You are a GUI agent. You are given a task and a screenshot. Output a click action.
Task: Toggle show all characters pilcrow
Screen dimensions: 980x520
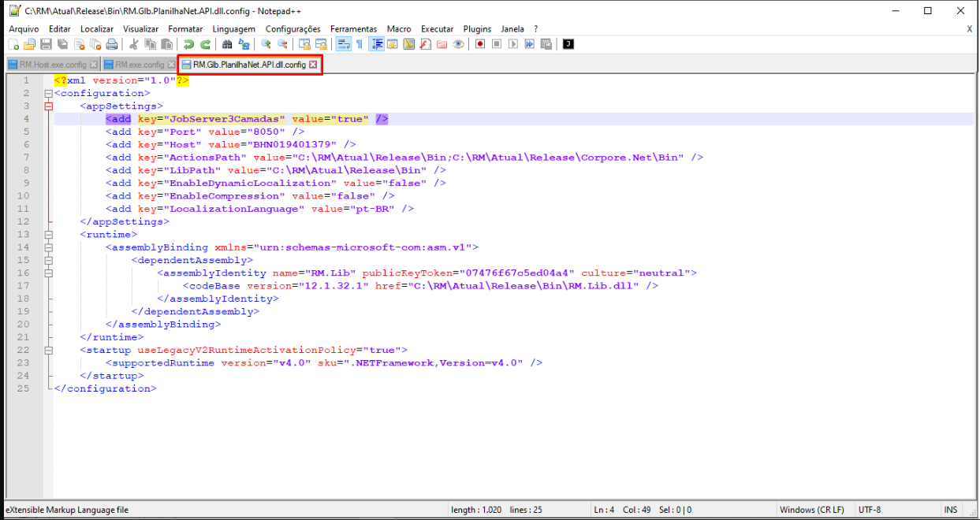tap(359, 44)
